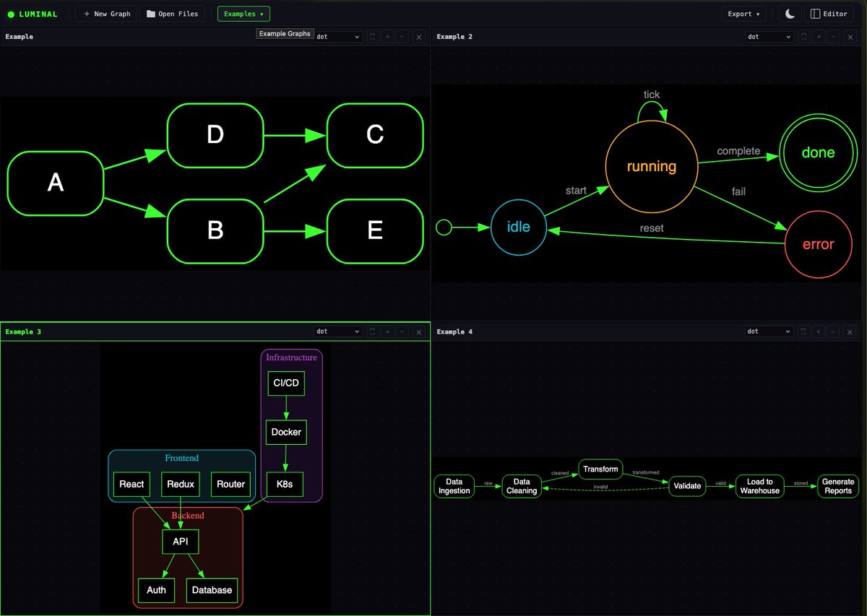This screenshot has width=867, height=616.
Task: Click the 'tick' edge label
Action: click(x=652, y=95)
